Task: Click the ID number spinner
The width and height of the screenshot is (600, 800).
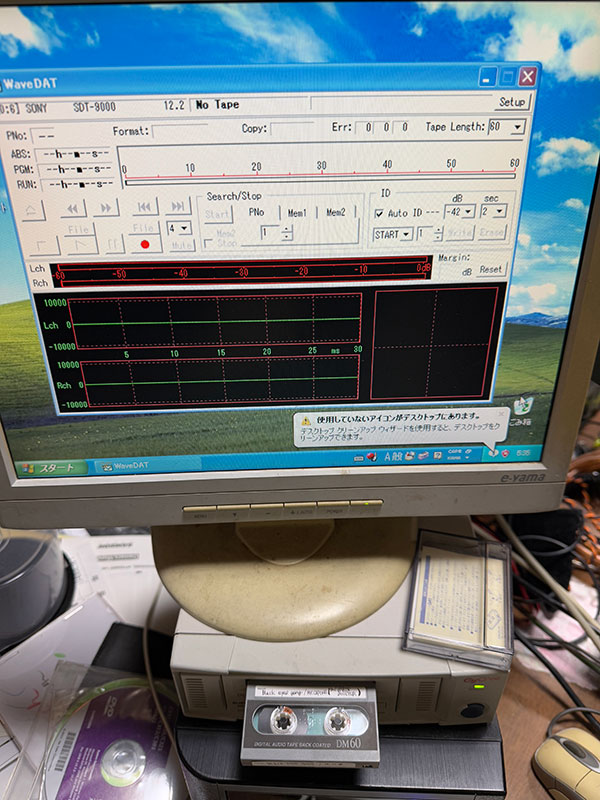Action: [437, 234]
